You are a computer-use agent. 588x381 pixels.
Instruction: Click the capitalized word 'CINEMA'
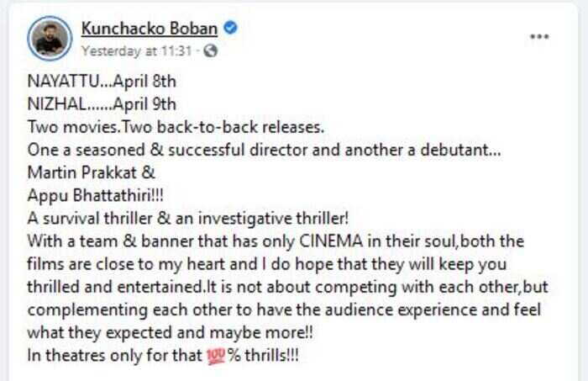[331, 241]
